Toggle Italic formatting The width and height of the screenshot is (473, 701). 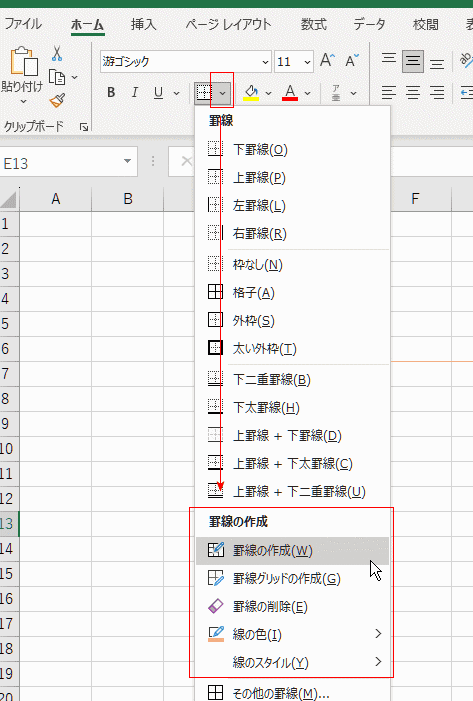point(134,93)
